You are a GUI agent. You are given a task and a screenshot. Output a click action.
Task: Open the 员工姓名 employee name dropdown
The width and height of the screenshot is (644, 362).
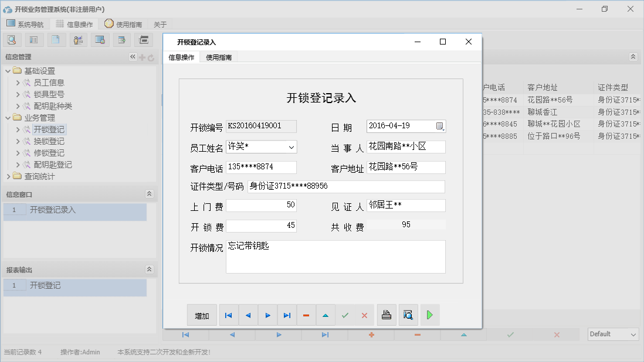[x=290, y=146]
